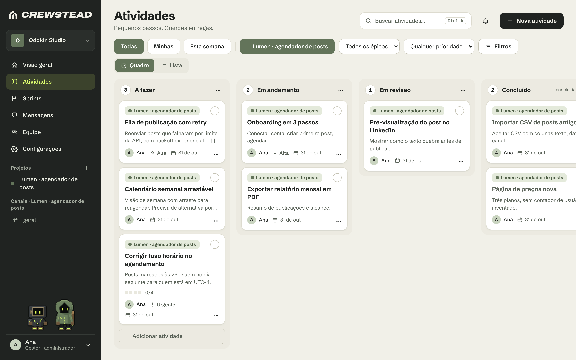Click the due date on Exportar relatório card
This screenshot has height=360, width=576.
pos(287,220)
